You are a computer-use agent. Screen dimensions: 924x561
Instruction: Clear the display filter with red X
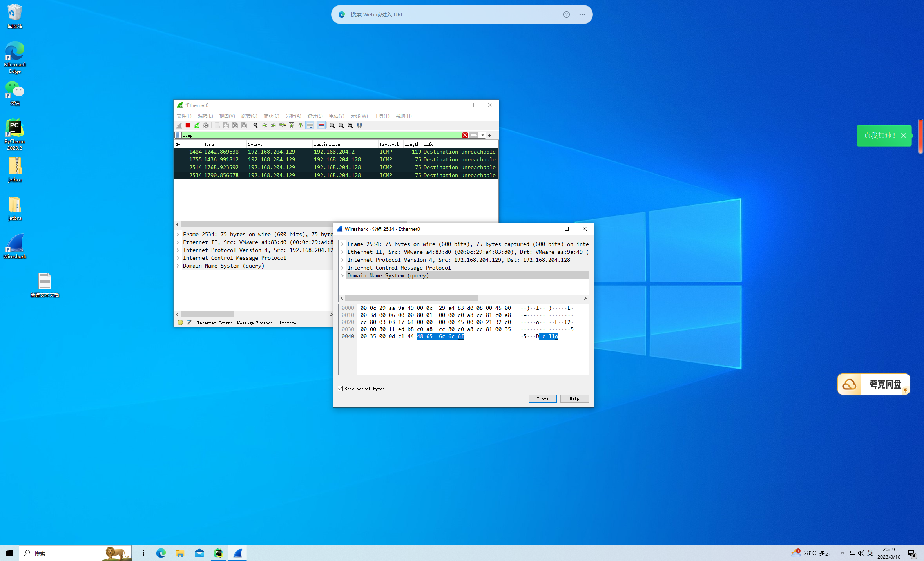(465, 135)
